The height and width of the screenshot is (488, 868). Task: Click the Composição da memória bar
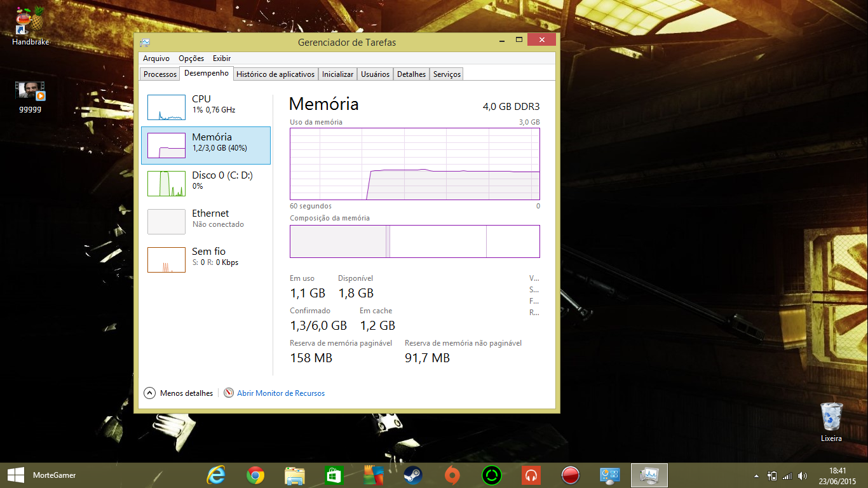pos(415,241)
